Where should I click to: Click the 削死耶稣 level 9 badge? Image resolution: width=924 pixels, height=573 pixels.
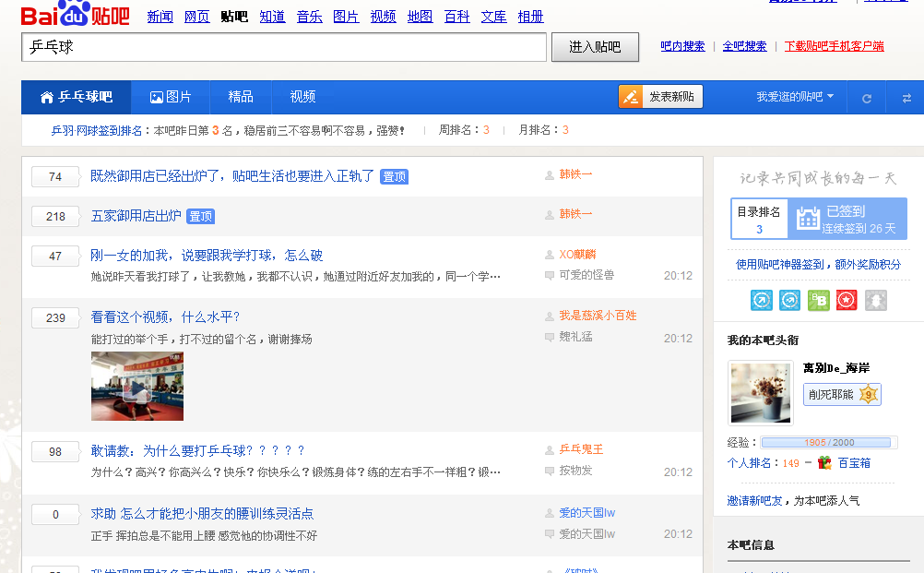click(x=840, y=396)
